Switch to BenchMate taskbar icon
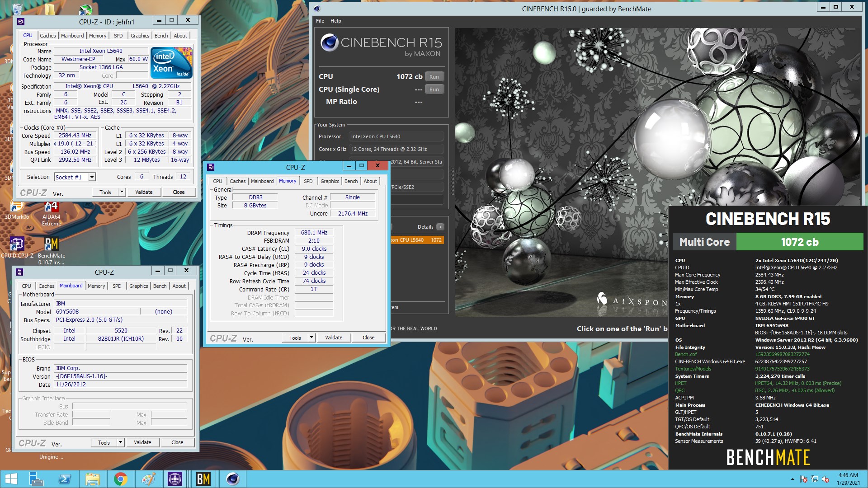 [x=203, y=479]
